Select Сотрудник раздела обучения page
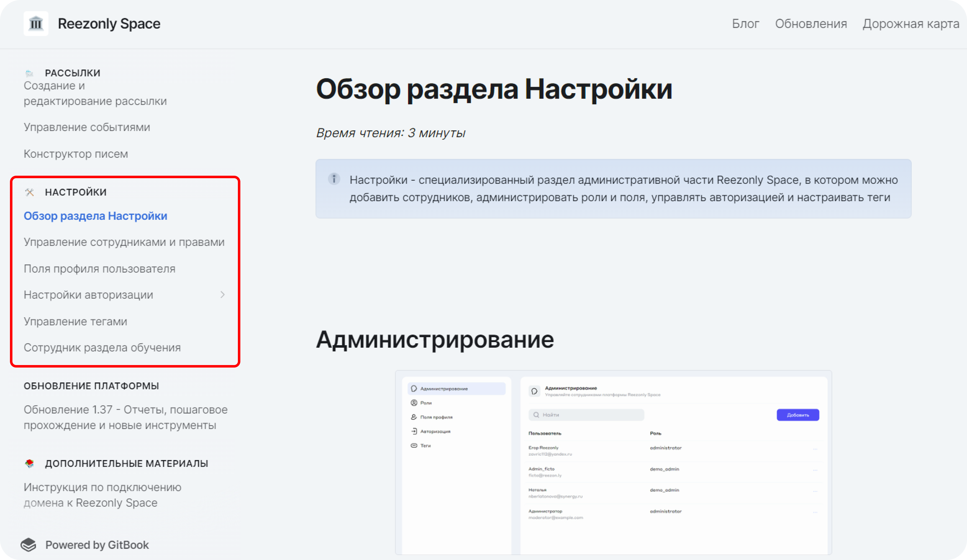This screenshot has height=560, width=967. click(x=102, y=347)
